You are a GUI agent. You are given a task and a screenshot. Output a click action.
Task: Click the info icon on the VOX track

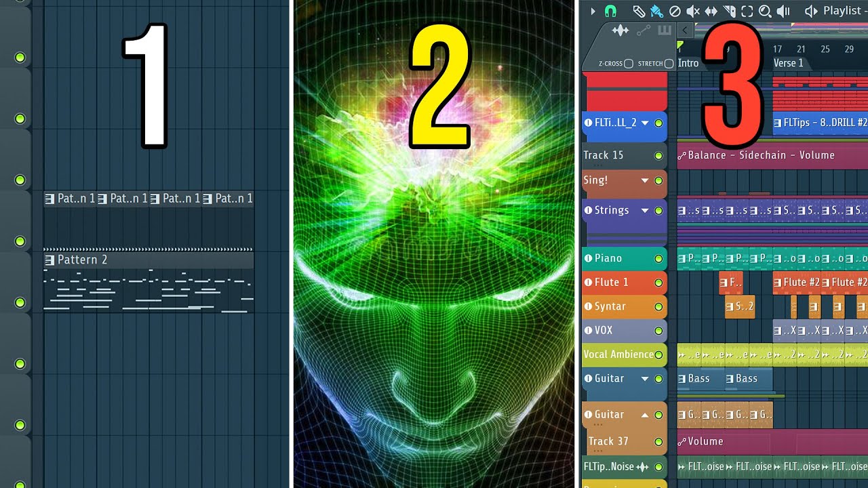588,330
